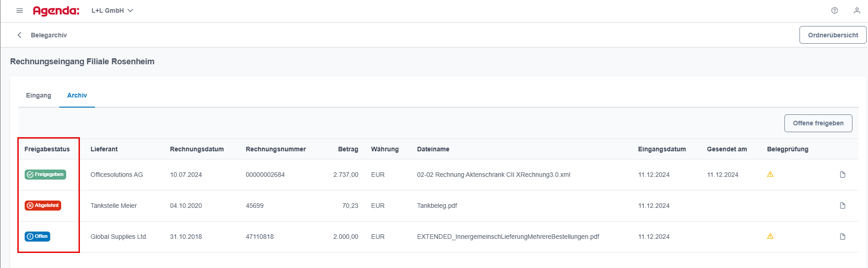This screenshot has width=868, height=268.
Task: Sort by the Betrag column header
Action: (348, 149)
